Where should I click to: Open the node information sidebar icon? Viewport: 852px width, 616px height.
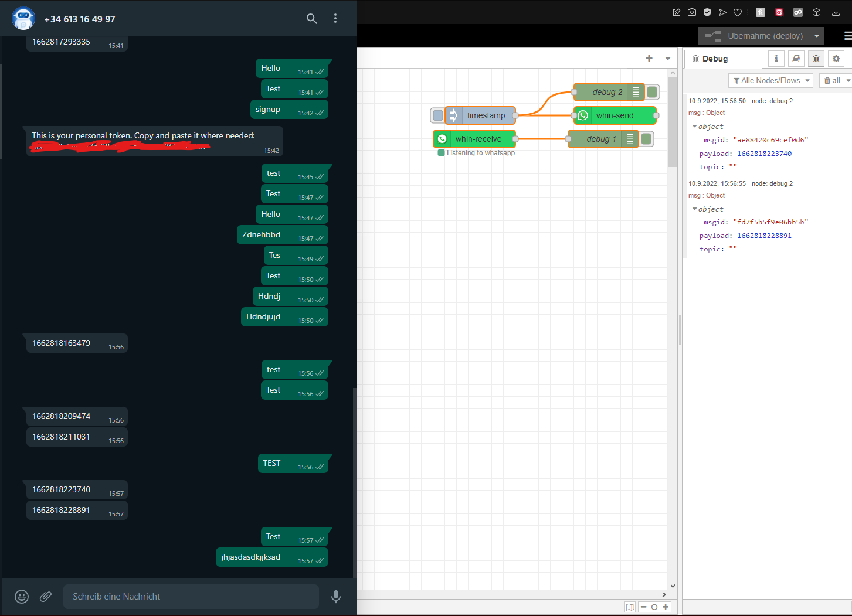point(776,59)
